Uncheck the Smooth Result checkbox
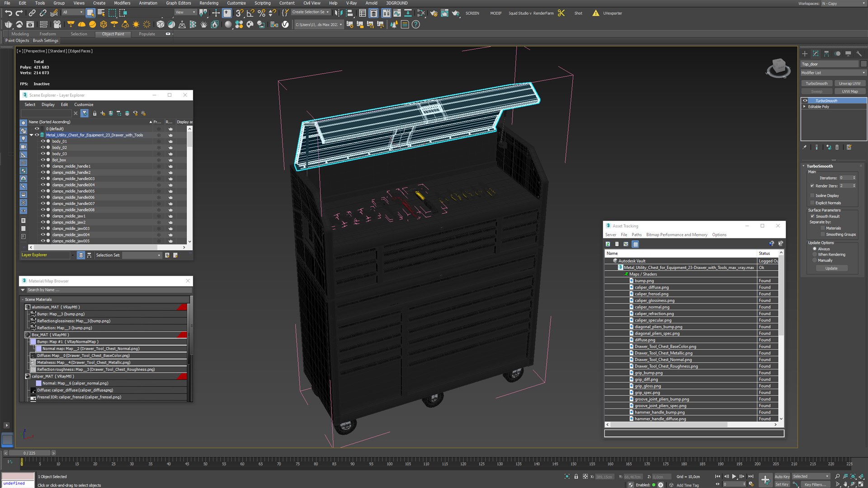Screen dimensions: 868x488 coord(812,216)
